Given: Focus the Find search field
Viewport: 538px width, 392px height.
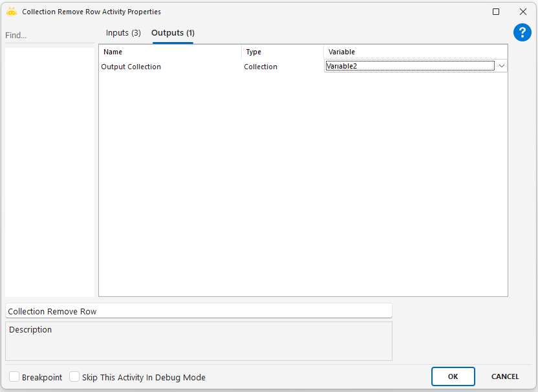Looking at the screenshot, I should tap(48, 36).
